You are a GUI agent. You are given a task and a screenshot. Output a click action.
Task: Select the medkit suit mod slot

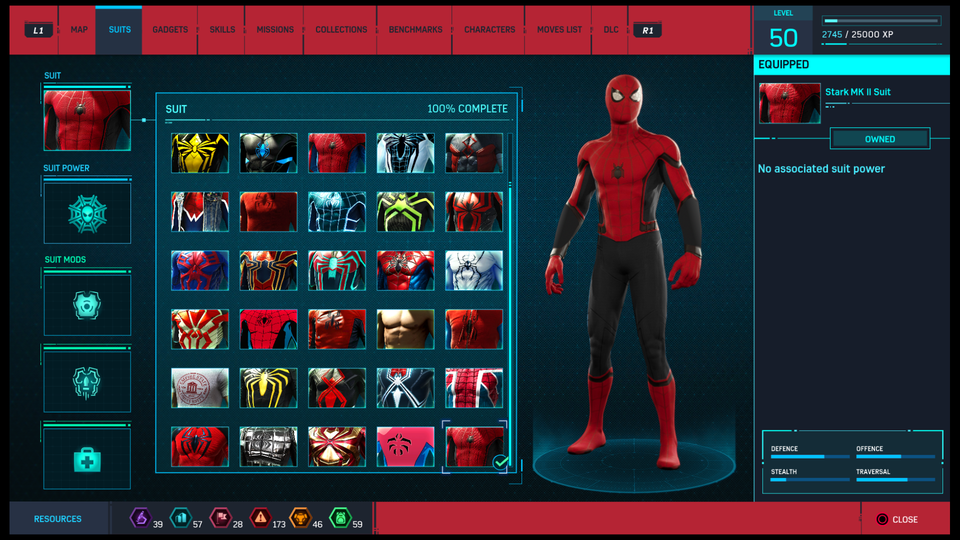click(x=87, y=459)
